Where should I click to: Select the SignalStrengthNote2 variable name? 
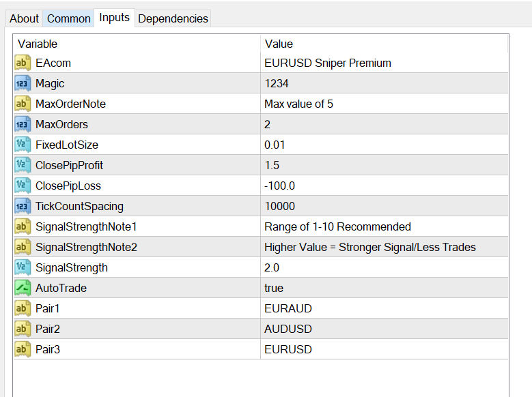point(86,247)
